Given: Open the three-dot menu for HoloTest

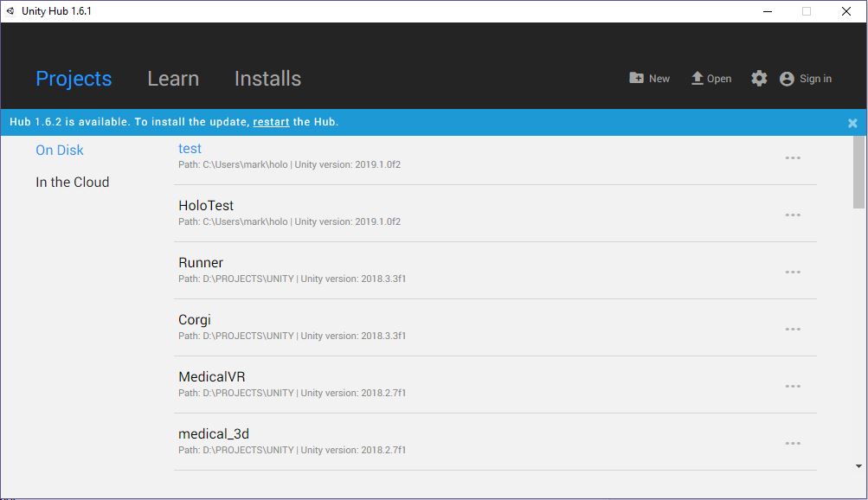Looking at the screenshot, I should [793, 215].
